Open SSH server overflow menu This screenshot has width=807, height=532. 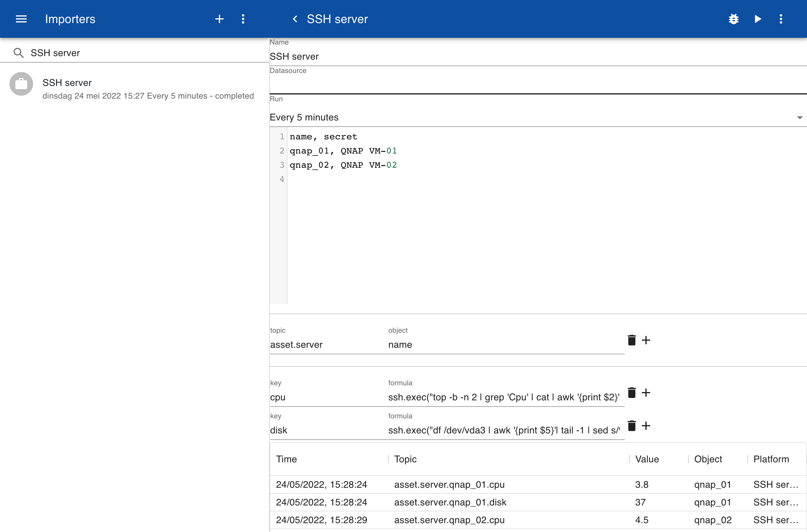point(781,19)
